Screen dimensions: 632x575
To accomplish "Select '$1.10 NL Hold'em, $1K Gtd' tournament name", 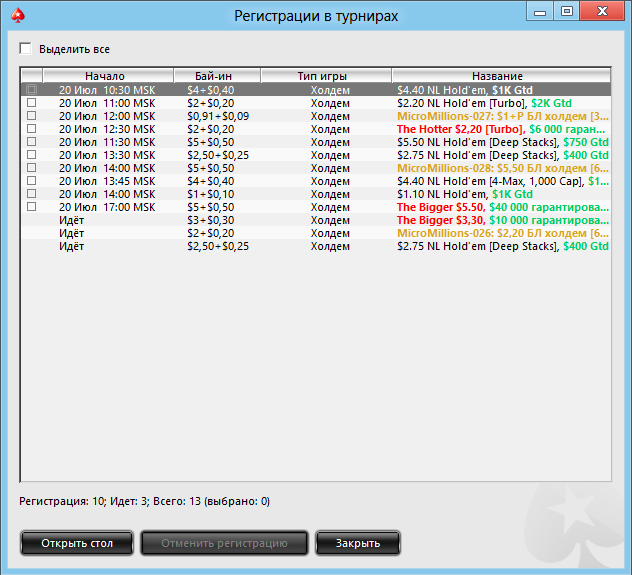I will click(465, 194).
